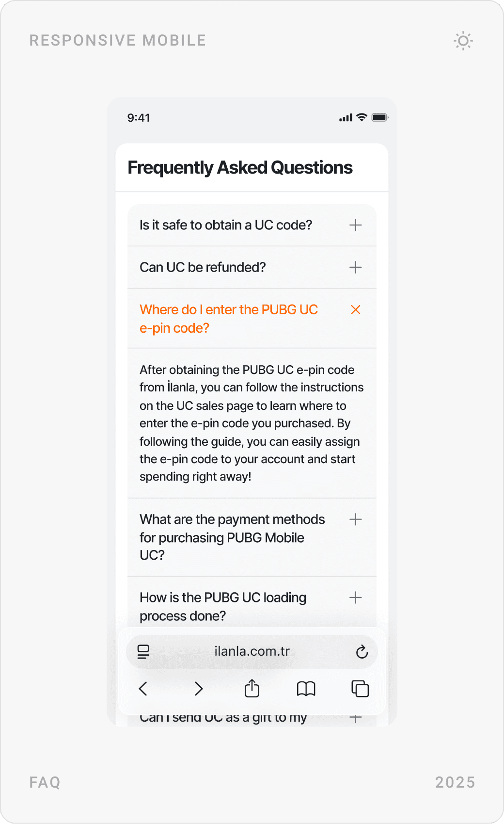Select the Safari share icon

(252, 688)
